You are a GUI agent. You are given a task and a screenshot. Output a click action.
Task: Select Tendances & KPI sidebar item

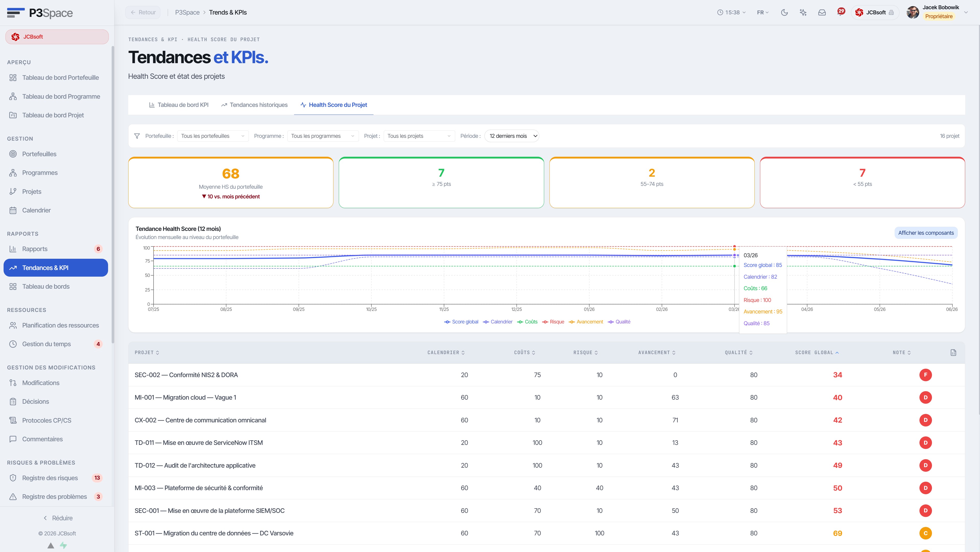tap(55, 268)
